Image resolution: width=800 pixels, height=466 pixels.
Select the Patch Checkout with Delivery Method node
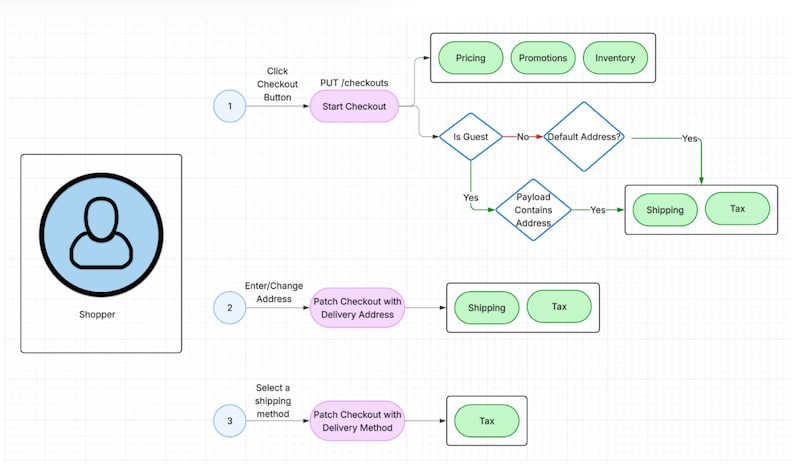(x=357, y=421)
